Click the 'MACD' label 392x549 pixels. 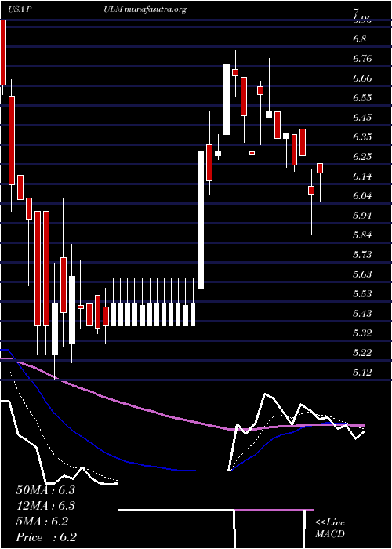tap(330, 534)
